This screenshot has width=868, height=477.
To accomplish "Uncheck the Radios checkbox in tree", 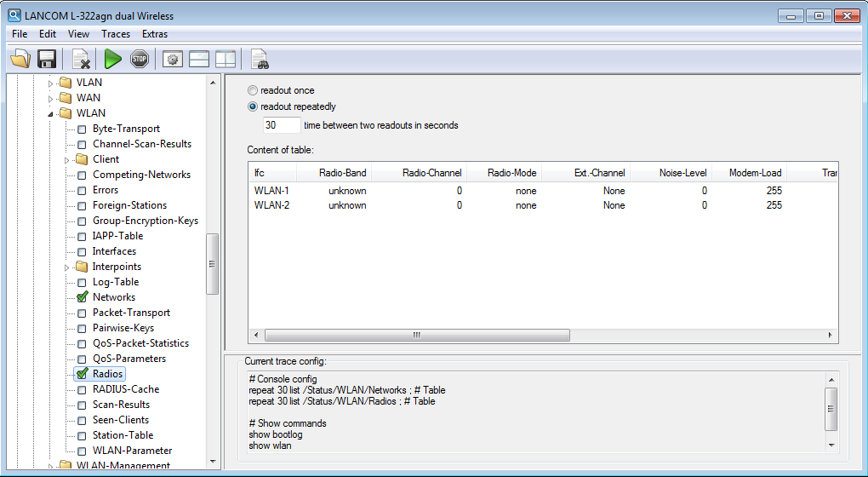I will (x=82, y=374).
